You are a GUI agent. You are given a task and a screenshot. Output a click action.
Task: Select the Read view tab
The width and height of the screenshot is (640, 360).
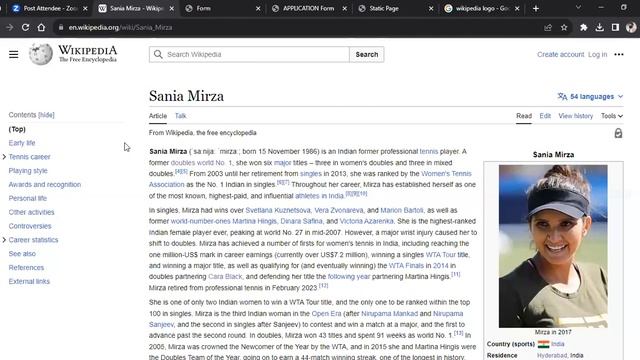[x=524, y=116]
